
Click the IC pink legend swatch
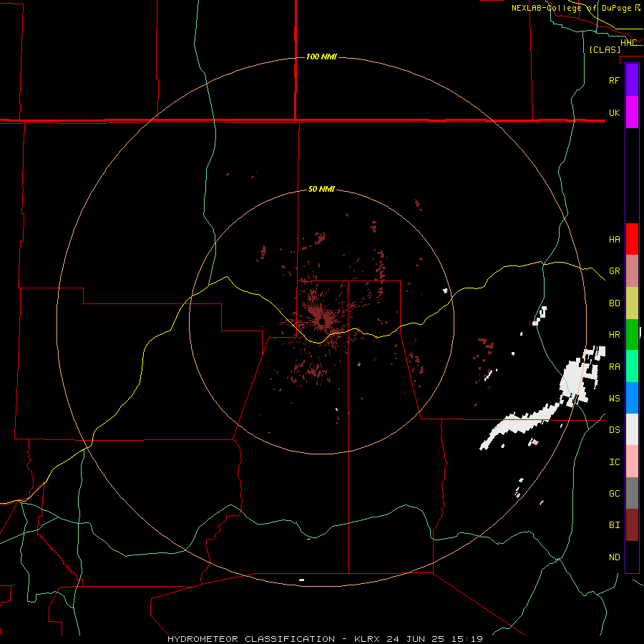click(632, 462)
